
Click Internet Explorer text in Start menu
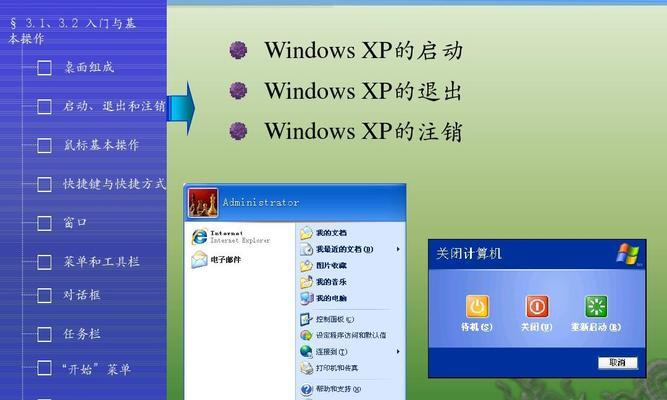point(240,237)
